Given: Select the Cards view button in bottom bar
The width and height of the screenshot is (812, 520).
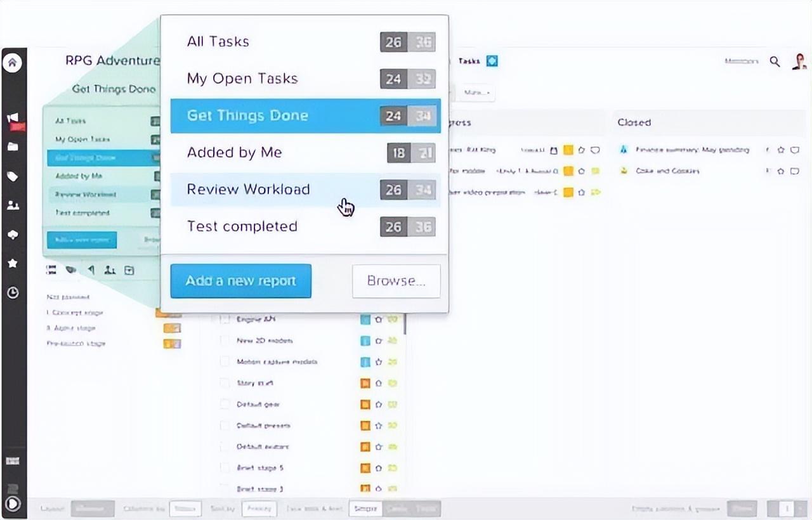Looking at the screenshot, I should point(396,509).
